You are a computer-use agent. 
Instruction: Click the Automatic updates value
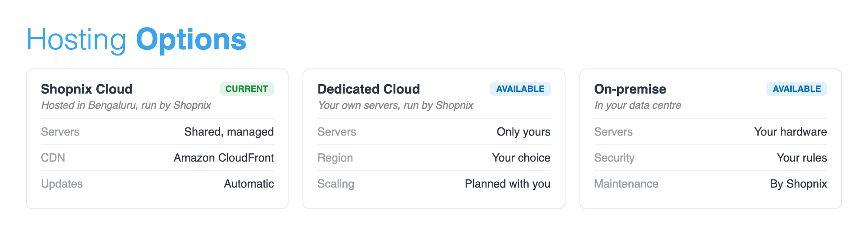[249, 184]
